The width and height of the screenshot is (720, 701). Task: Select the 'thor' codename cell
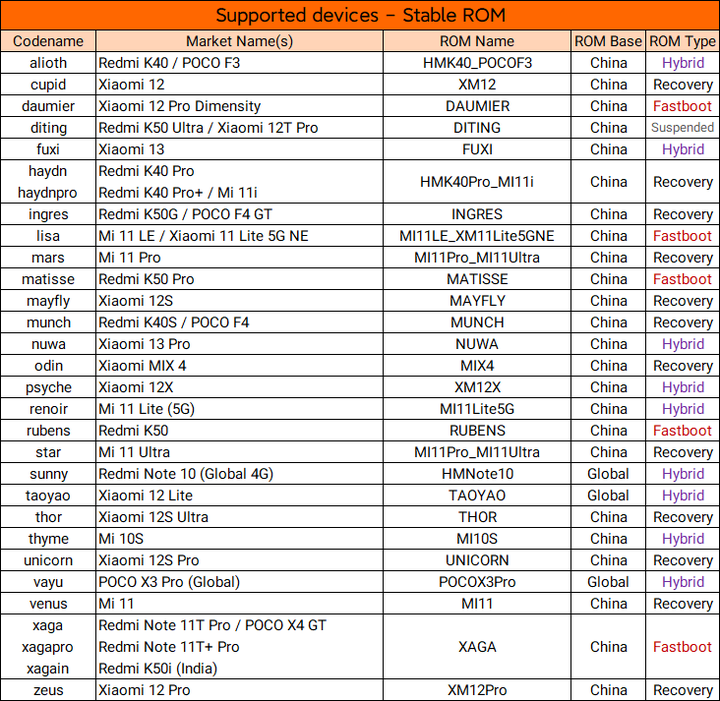[x=48, y=517]
